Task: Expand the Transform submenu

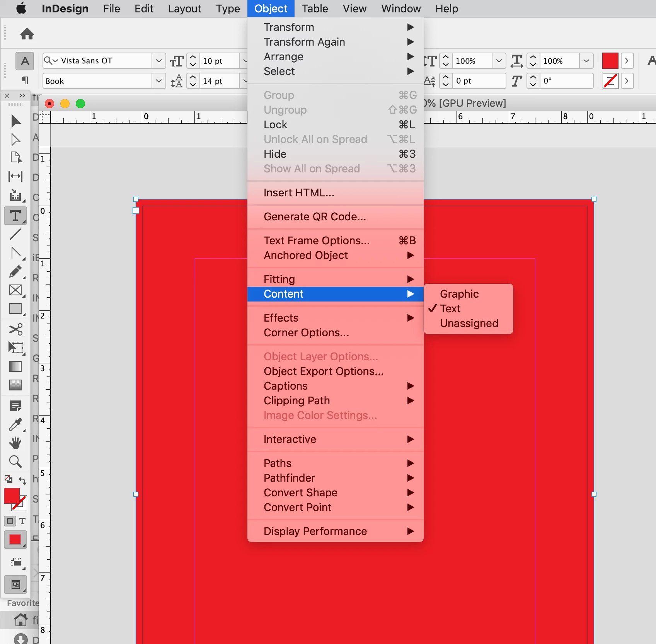Action: [336, 27]
